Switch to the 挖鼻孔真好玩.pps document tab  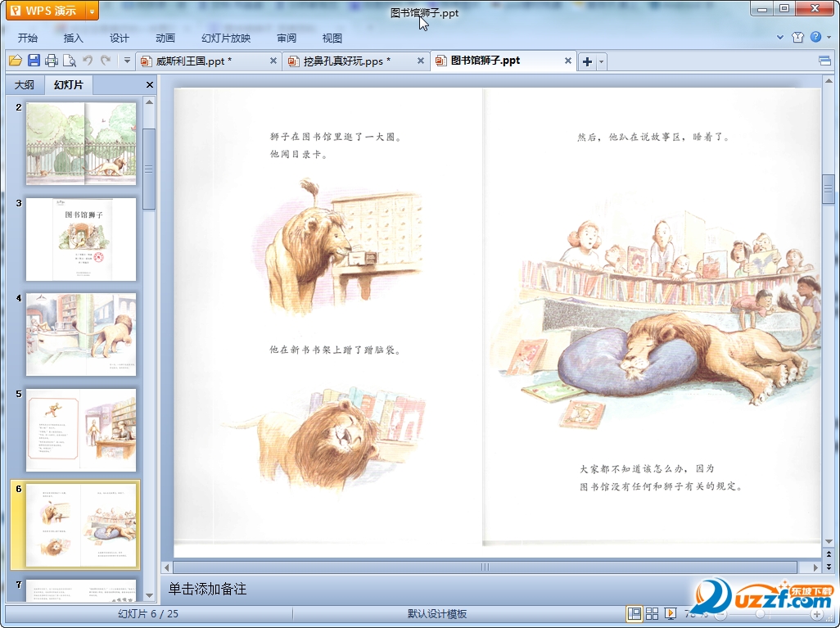click(x=348, y=61)
